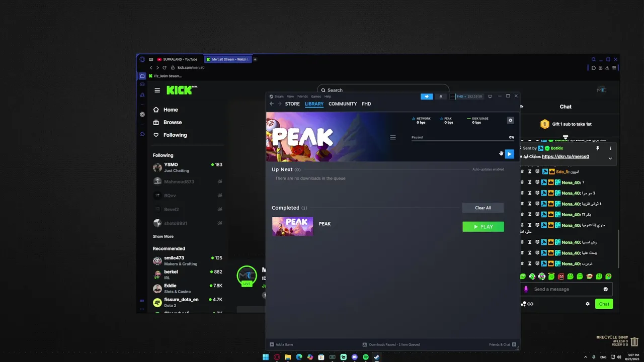Screen dimensions: 644x362
Task: Expand the pinned BotRix message chevron
Action: click(x=610, y=158)
